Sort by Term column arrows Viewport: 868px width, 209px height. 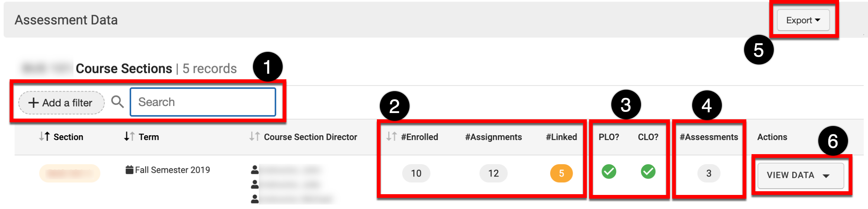click(x=129, y=137)
